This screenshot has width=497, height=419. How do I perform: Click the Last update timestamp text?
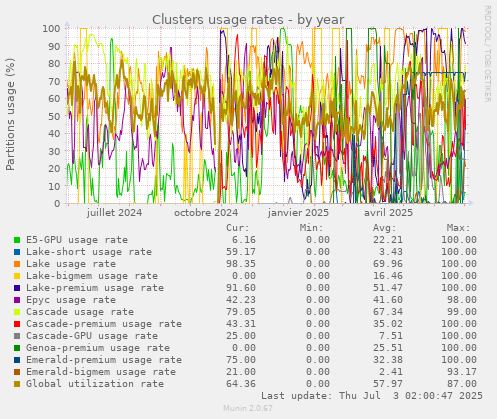pyautogui.click(x=372, y=396)
